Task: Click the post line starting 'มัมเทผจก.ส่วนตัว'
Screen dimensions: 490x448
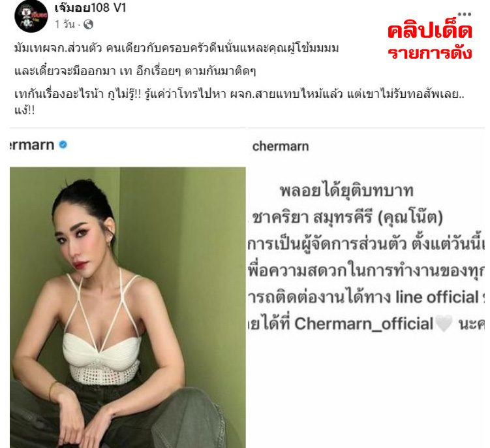Action: coord(177,48)
